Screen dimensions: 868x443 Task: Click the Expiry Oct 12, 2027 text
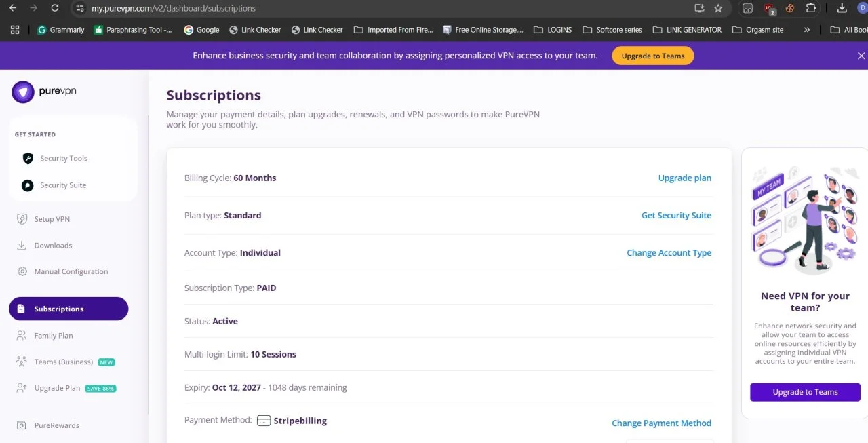tap(222, 387)
